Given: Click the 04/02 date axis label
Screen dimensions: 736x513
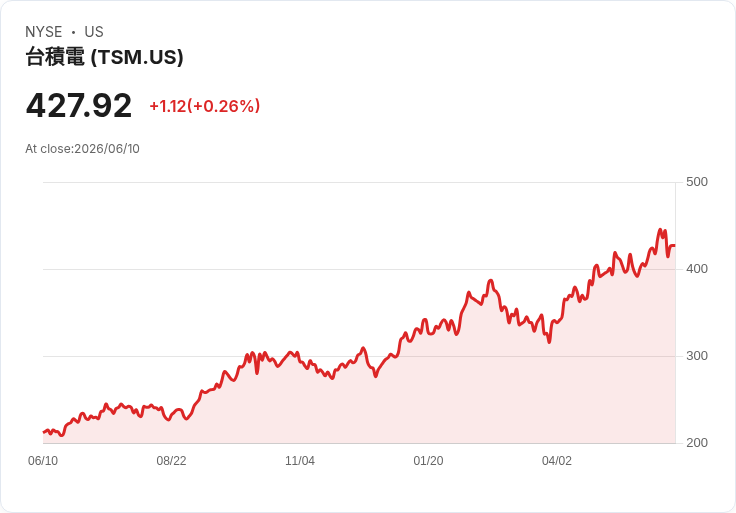Looking at the screenshot, I should [x=557, y=461].
